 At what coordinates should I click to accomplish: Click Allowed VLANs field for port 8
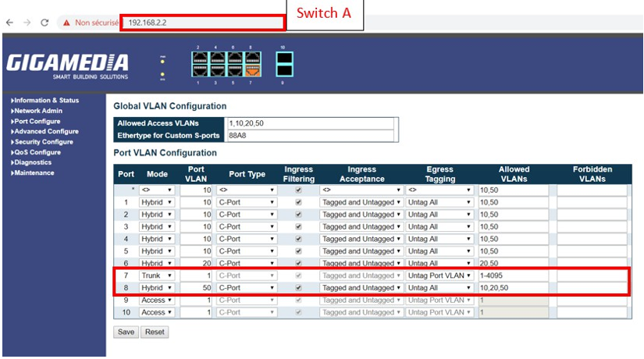(513, 288)
